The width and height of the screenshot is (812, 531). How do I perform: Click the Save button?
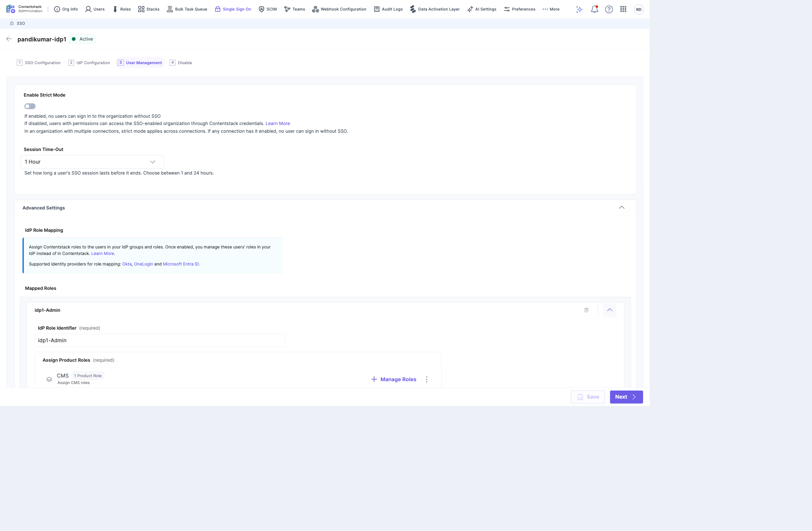click(588, 397)
